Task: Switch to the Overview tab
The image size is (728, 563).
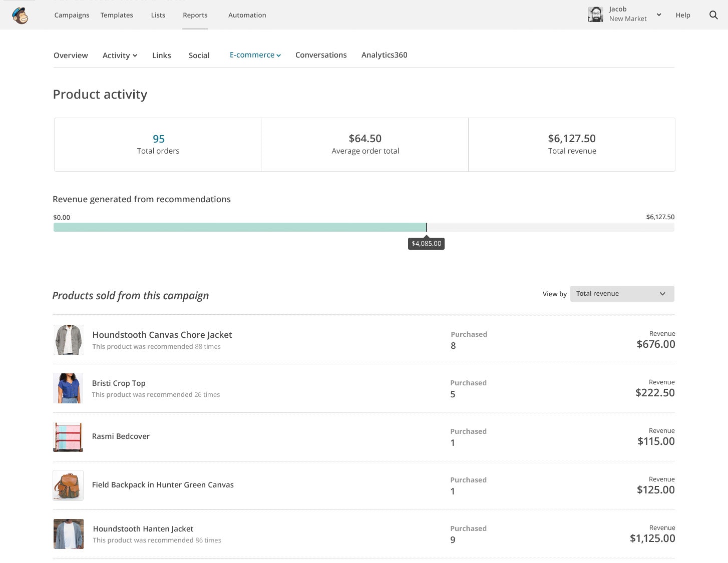Action: (x=71, y=56)
